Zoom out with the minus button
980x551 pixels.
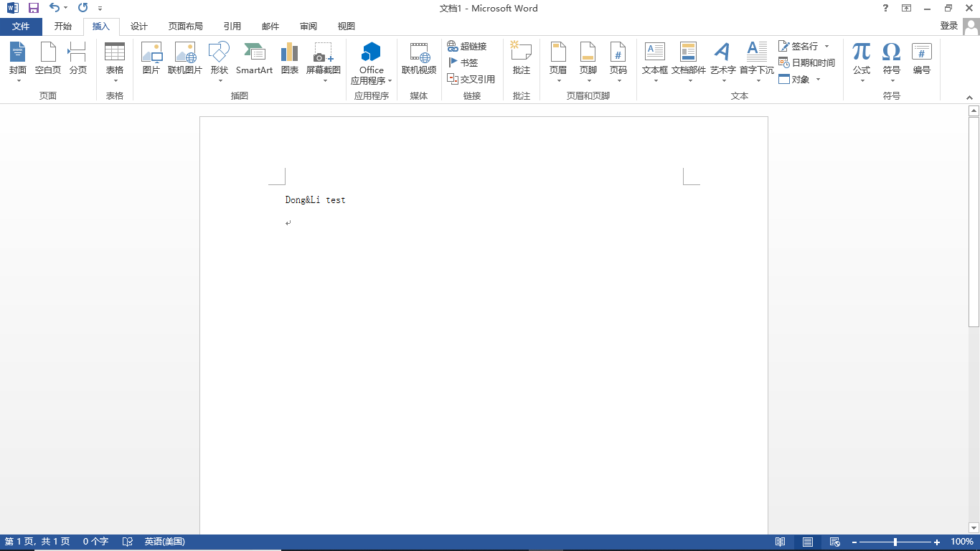854,542
